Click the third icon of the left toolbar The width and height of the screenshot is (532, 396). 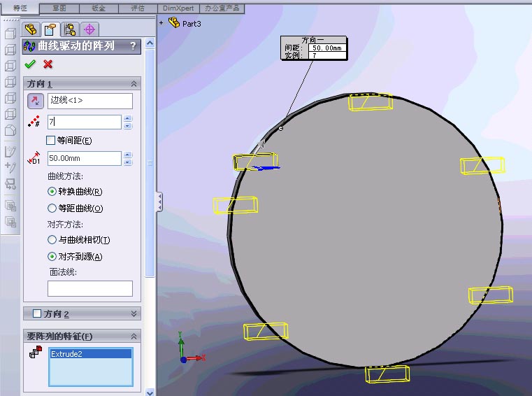(x=10, y=66)
